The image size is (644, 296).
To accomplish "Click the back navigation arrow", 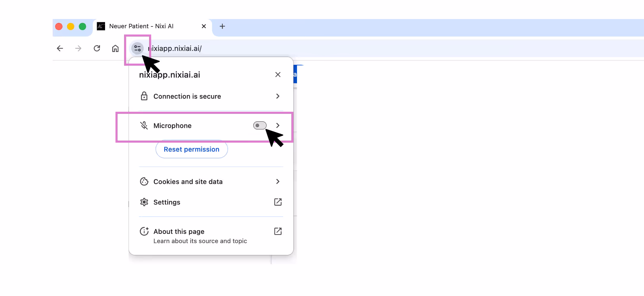I will pyautogui.click(x=60, y=48).
